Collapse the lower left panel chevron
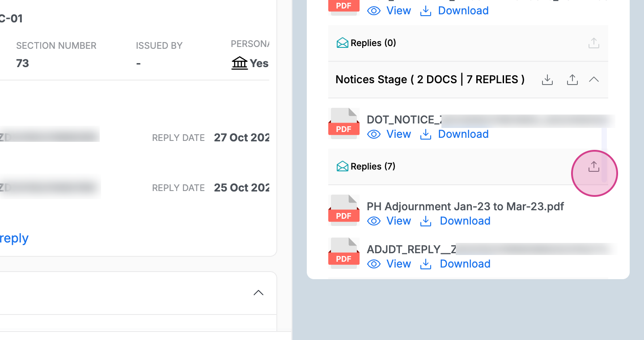Screen dimensions: 644x340 pos(258,293)
